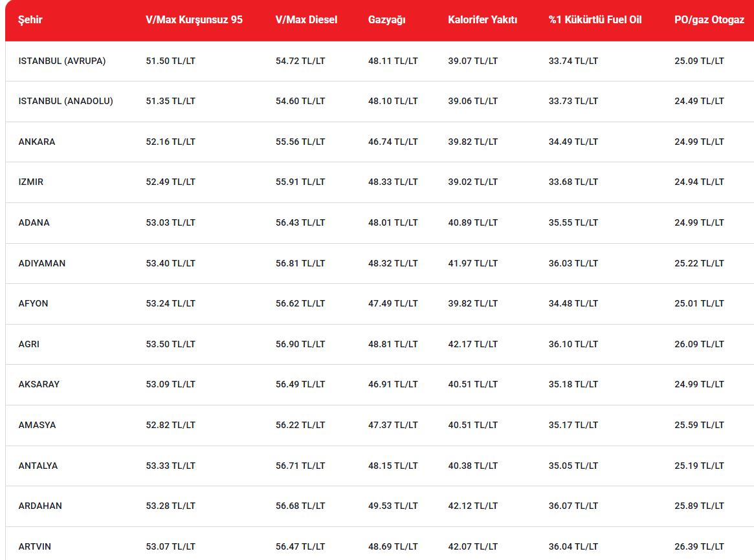Screen dimensions: 754x560
Task: Click Aksaray's 56.49 TL/LT diesel price
Action: 300,384
